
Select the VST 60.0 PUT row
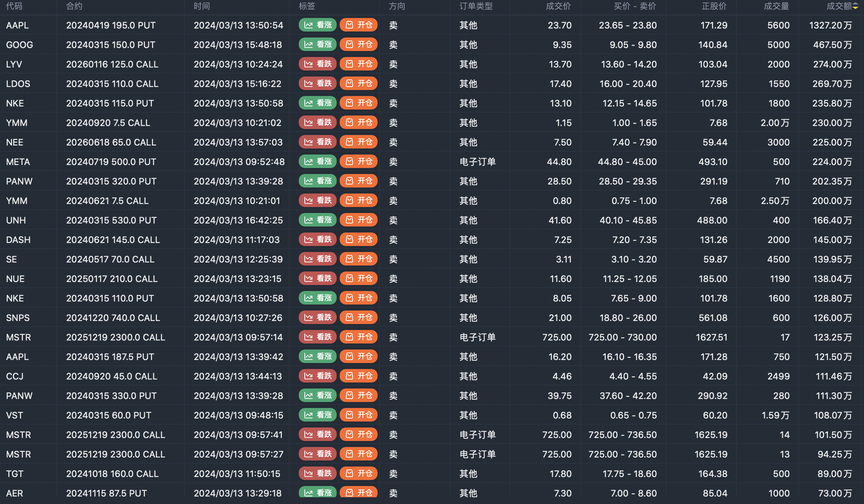click(108, 415)
